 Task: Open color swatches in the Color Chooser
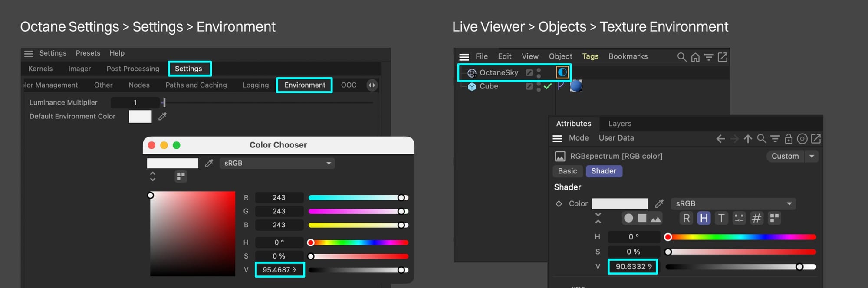click(181, 176)
